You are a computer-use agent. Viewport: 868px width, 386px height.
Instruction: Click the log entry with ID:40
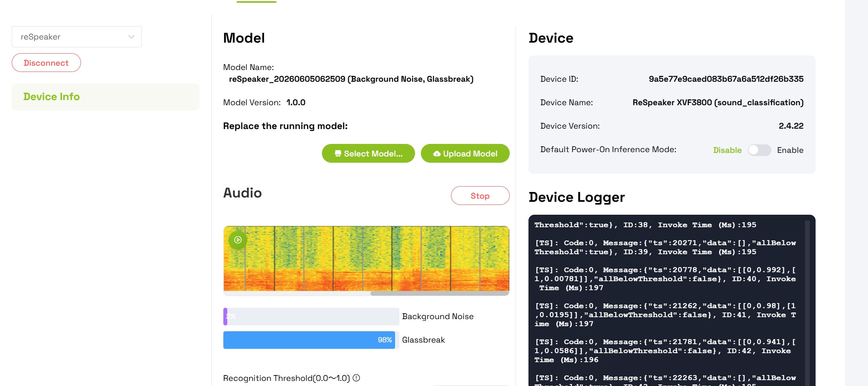[x=665, y=279]
